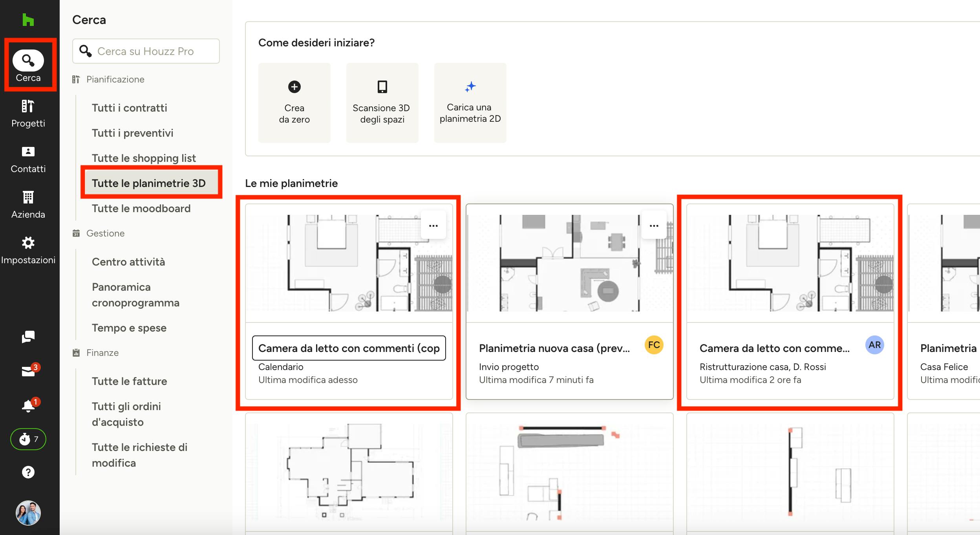Click the Calendario project label
Screen dimensions: 980x535
281,367
